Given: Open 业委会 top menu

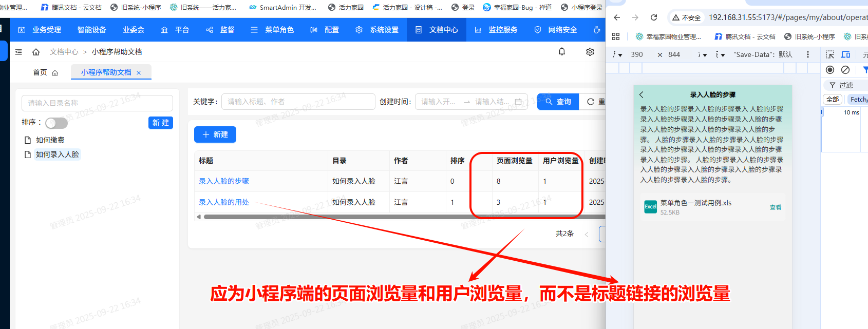Looking at the screenshot, I should pyautogui.click(x=134, y=30).
